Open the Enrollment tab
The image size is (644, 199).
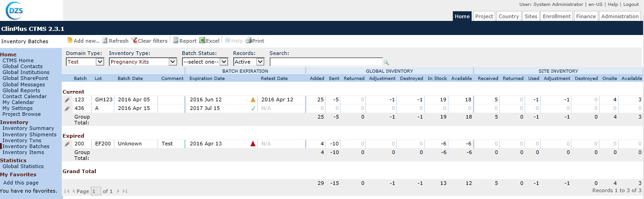coord(556,16)
